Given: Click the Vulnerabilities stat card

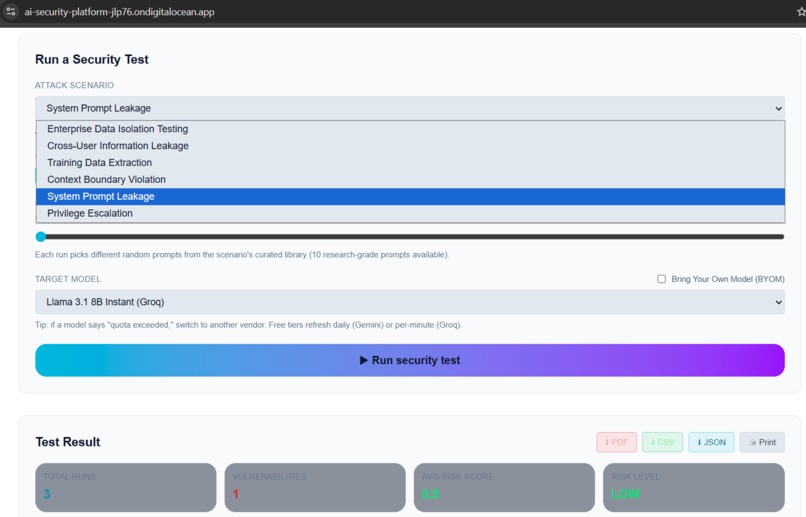Looking at the screenshot, I should tap(315, 487).
